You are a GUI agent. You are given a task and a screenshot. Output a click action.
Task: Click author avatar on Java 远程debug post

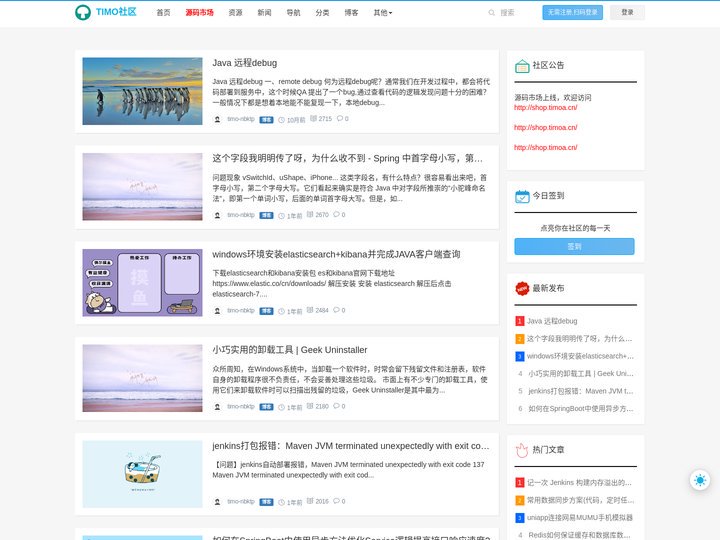tap(218, 119)
